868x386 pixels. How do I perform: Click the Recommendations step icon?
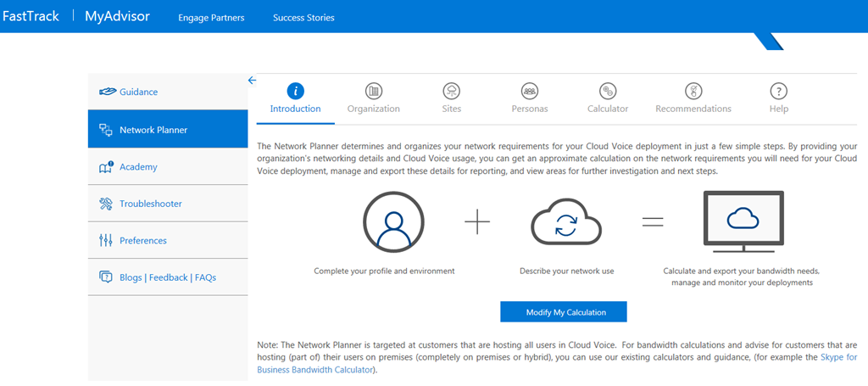tap(693, 91)
